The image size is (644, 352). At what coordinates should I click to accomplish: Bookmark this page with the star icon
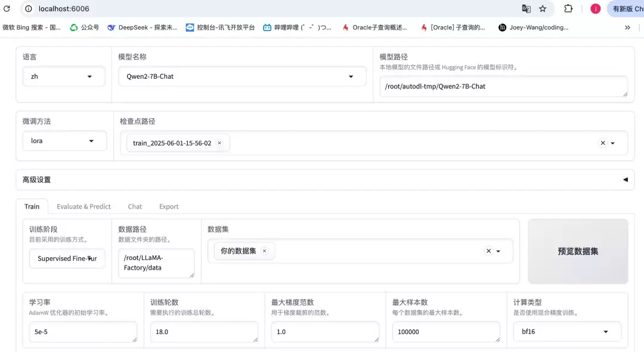543,8
